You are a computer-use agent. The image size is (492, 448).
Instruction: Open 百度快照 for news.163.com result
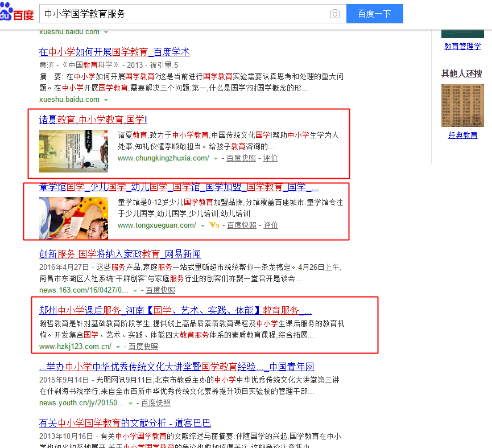point(160,290)
